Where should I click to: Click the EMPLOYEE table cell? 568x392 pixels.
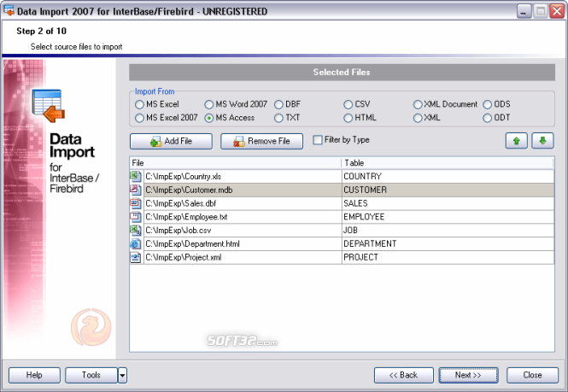click(x=448, y=217)
